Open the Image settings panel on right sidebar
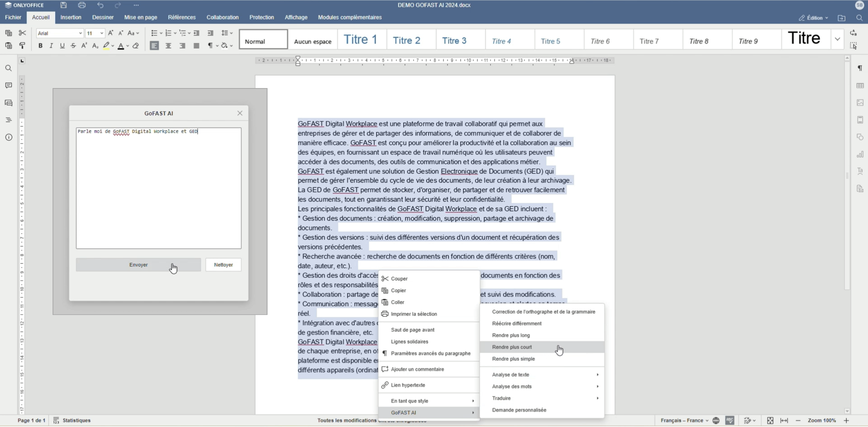 [x=860, y=103]
